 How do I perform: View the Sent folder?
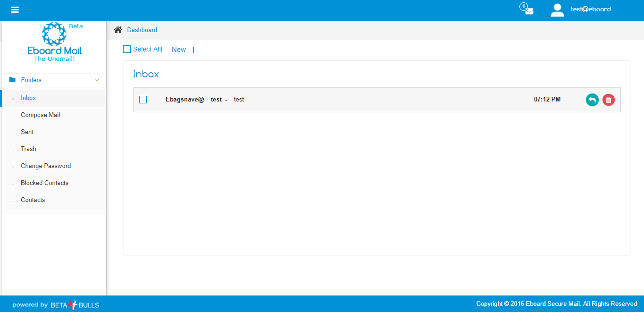(27, 132)
